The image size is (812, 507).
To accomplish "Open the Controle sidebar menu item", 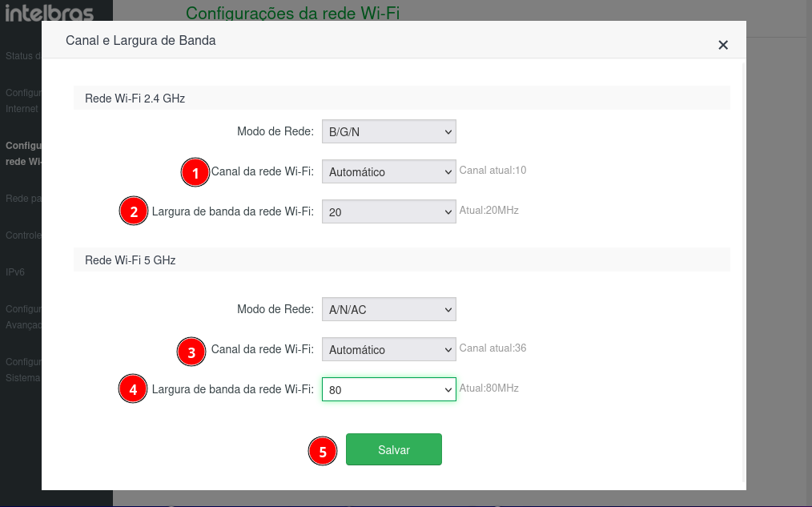I will click(x=23, y=235).
